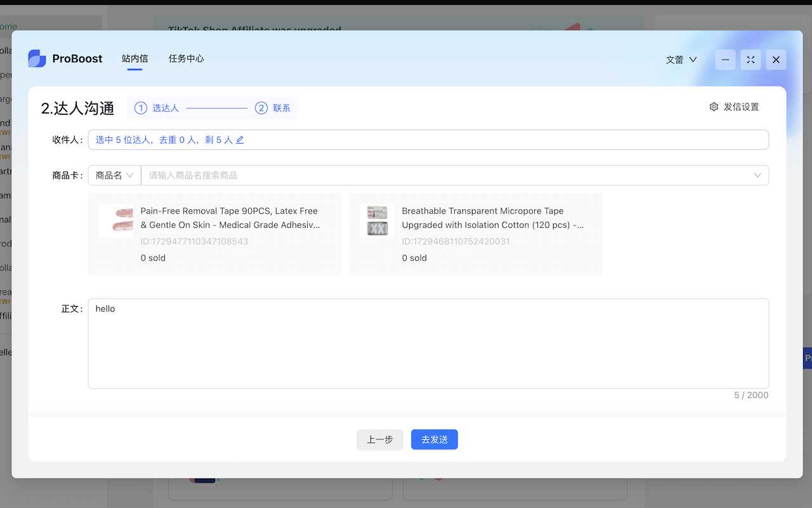Screen dimensions: 812x508
Task: Select step circle 1 选达人
Action: click(x=141, y=108)
